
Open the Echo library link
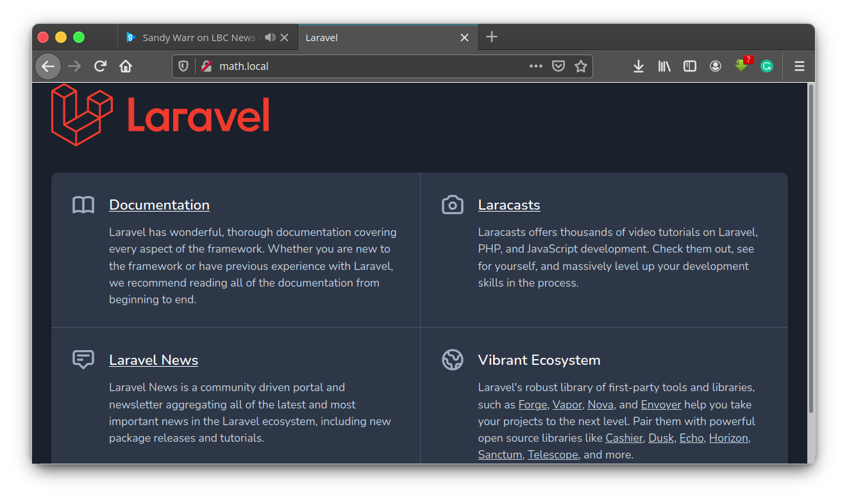691,438
